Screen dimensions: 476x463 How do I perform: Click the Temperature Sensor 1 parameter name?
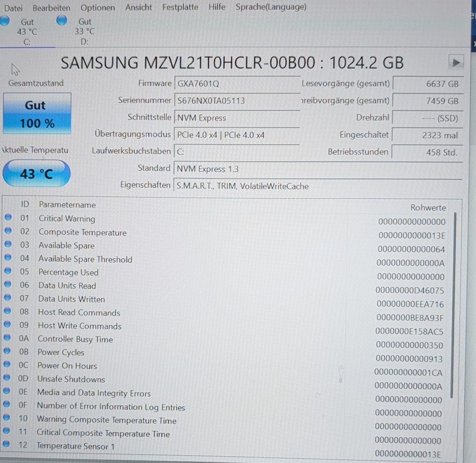coord(75,446)
